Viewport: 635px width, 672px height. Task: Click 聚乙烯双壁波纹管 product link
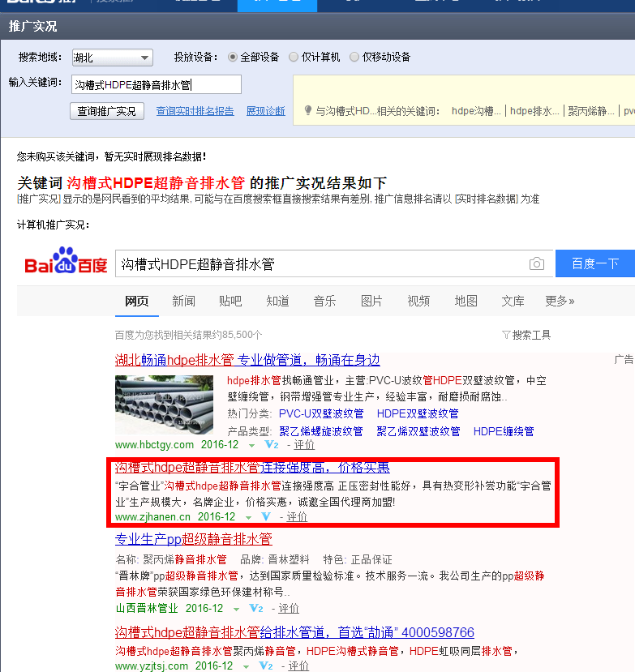[x=418, y=431]
